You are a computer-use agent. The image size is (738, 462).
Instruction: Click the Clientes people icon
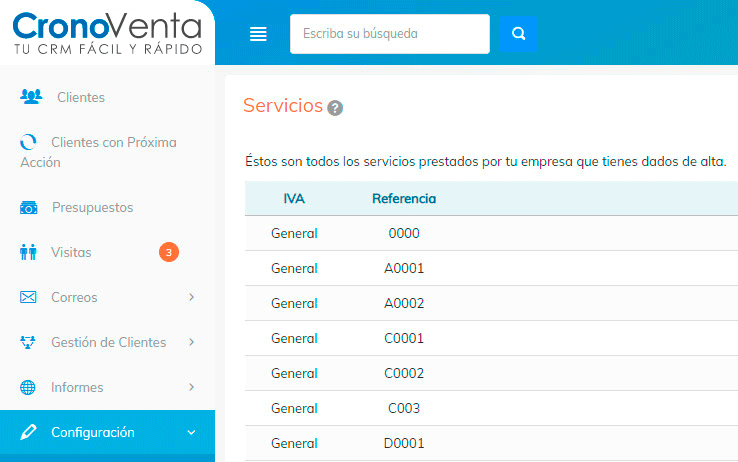31,97
